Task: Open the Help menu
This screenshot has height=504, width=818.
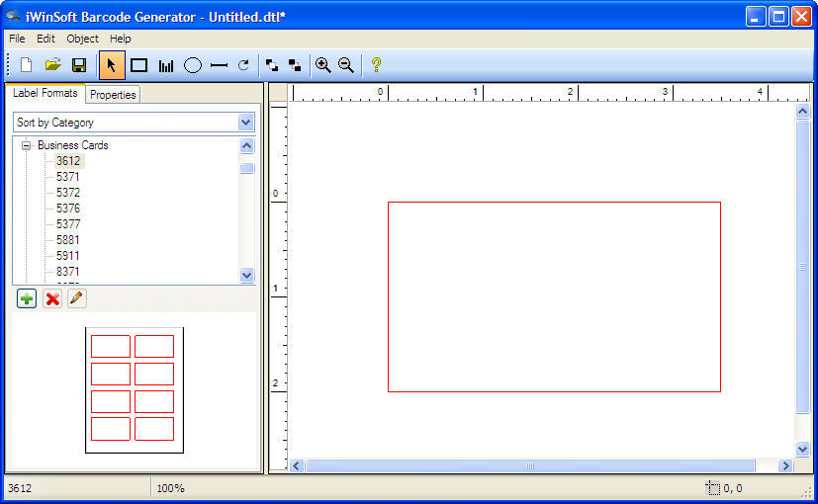Action: point(120,39)
